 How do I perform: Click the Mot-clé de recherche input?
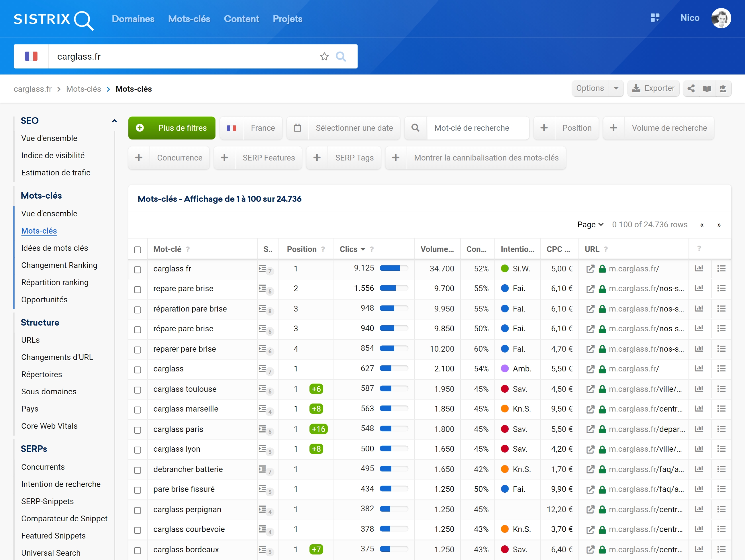point(478,128)
